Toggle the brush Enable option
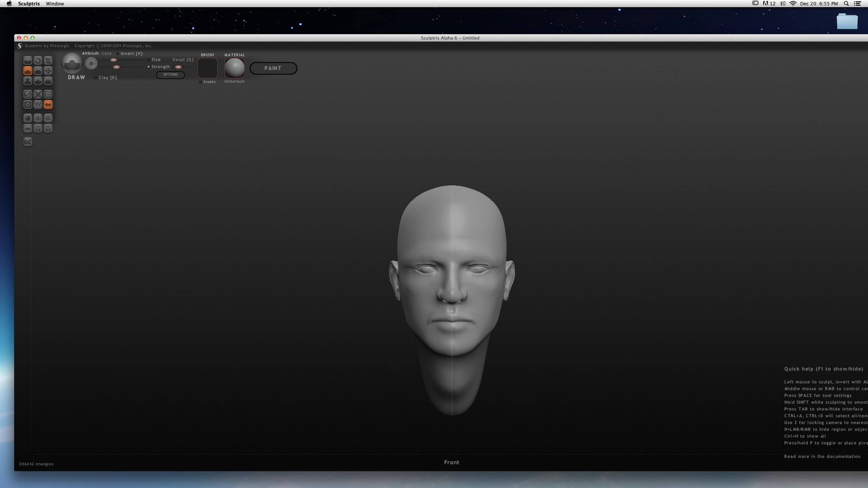Image resolution: width=868 pixels, height=488 pixels. coord(200,82)
